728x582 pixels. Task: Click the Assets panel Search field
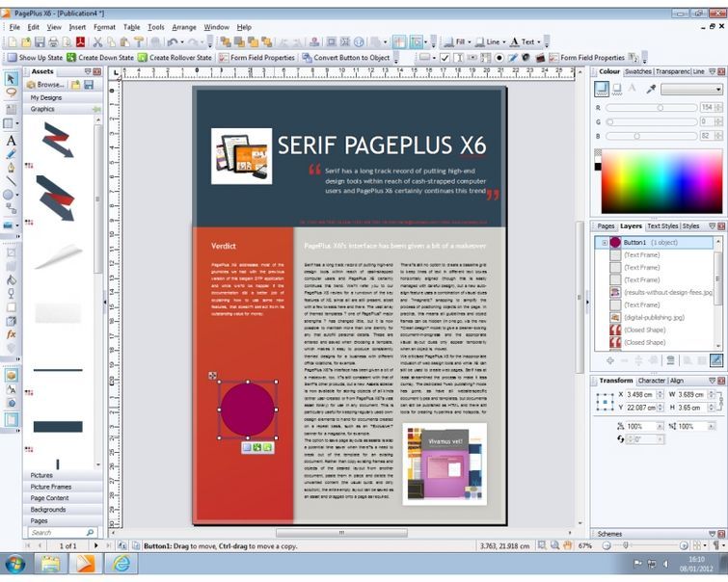(58, 532)
